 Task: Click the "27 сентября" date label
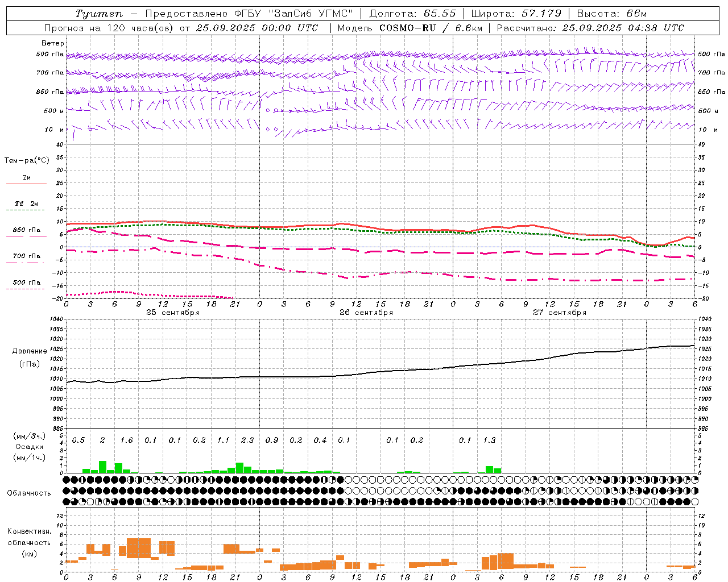coord(559,313)
